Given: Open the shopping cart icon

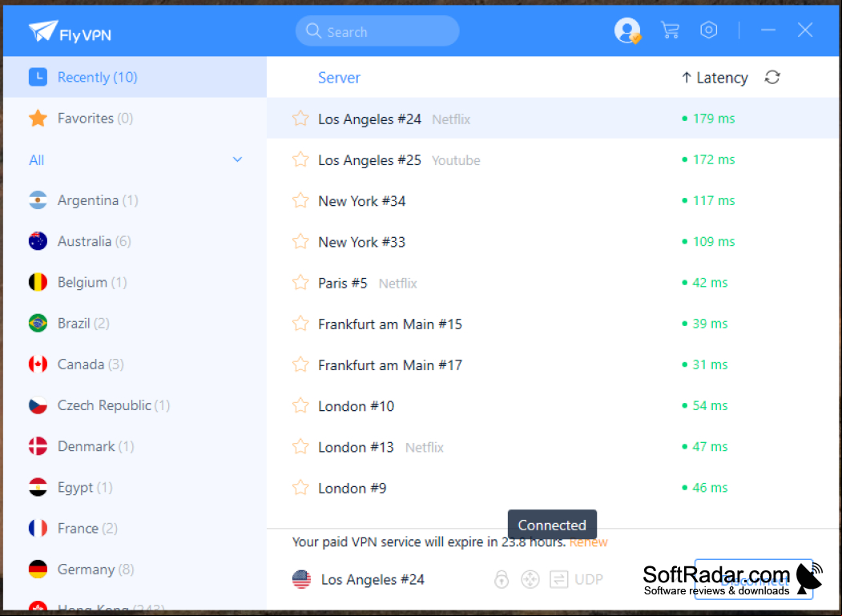Looking at the screenshot, I should pyautogui.click(x=670, y=30).
